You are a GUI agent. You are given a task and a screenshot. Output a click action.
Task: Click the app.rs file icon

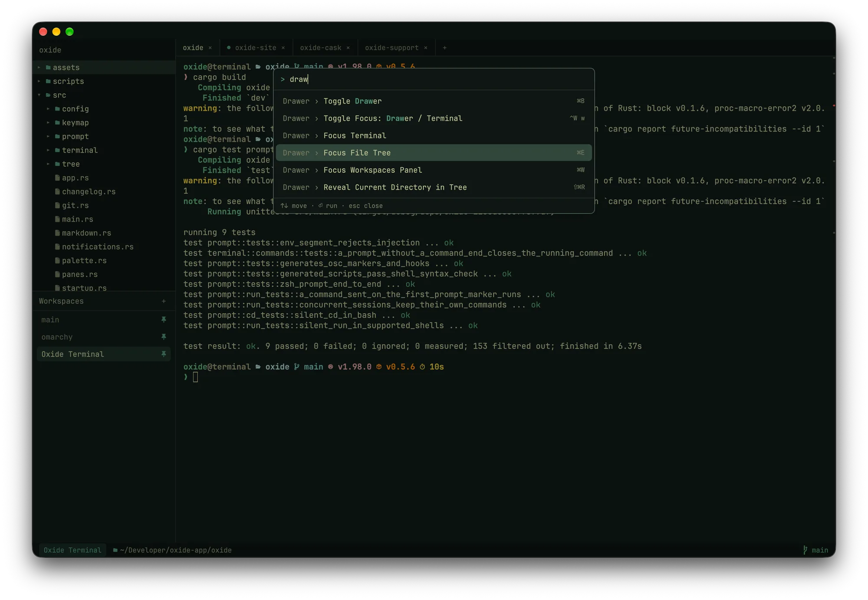57,178
